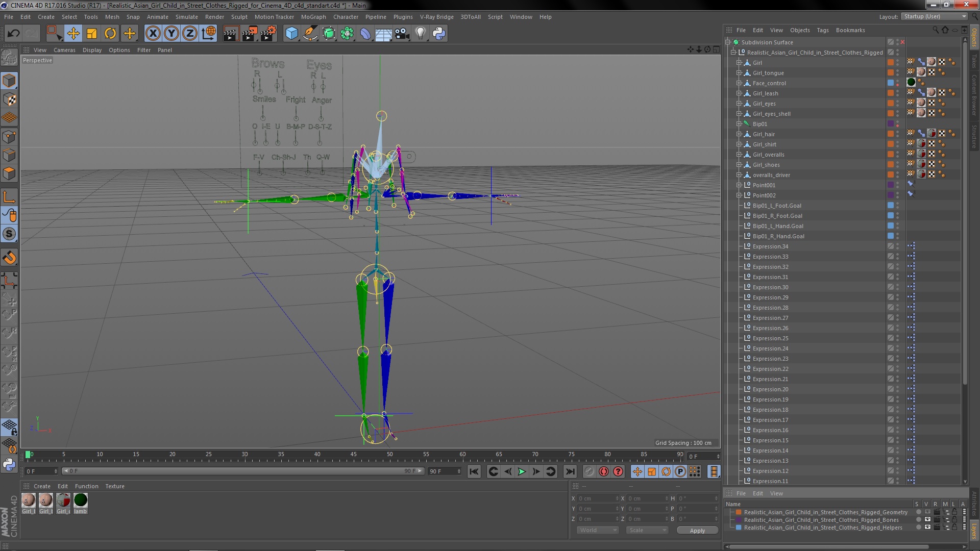Open the World coordinate dropdown
The image size is (980, 551).
click(x=597, y=530)
